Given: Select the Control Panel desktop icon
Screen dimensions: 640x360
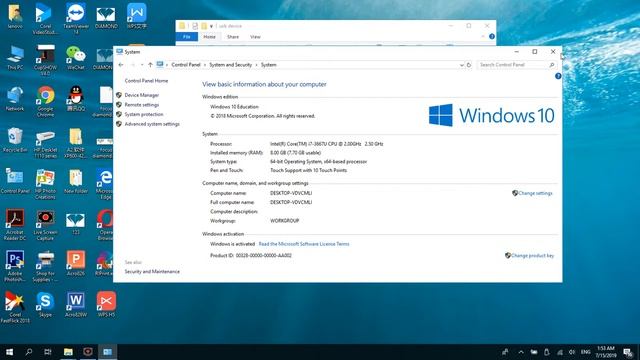Looking at the screenshot, I should [15, 181].
